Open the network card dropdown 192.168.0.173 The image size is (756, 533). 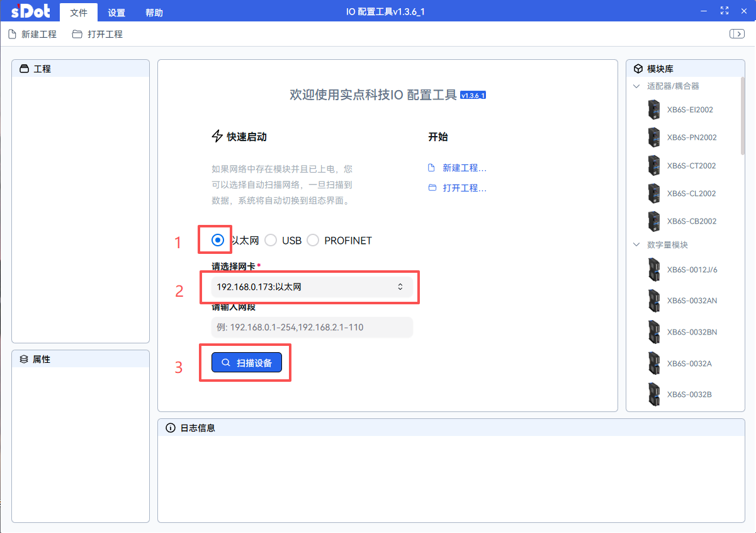[x=309, y=287]
